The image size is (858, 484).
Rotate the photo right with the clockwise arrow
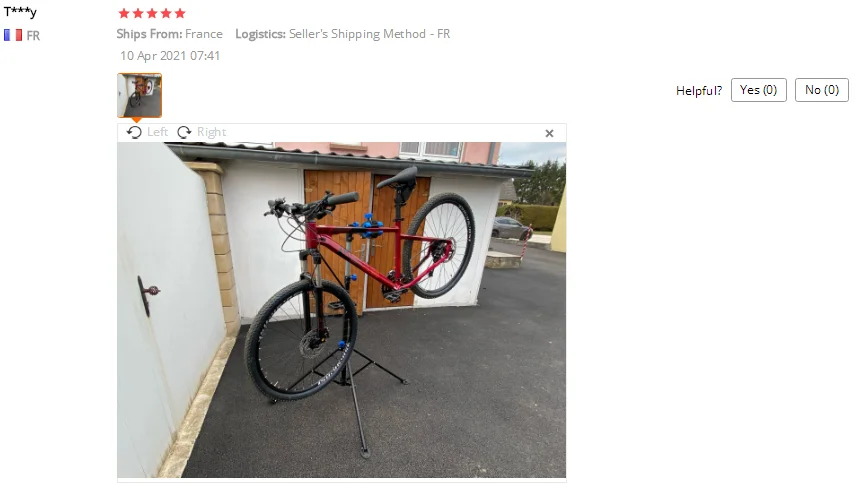coord(184,132)
